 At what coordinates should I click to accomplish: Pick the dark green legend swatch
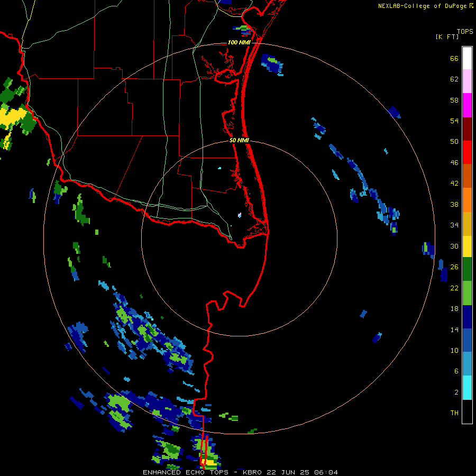[x=467, y=269]
